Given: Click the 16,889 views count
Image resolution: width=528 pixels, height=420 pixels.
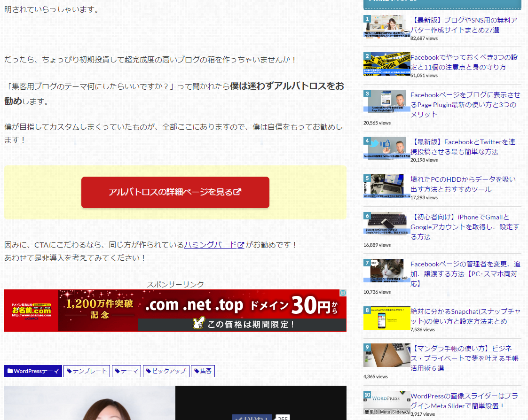Looking at the screenshot, I should [377, 245].
